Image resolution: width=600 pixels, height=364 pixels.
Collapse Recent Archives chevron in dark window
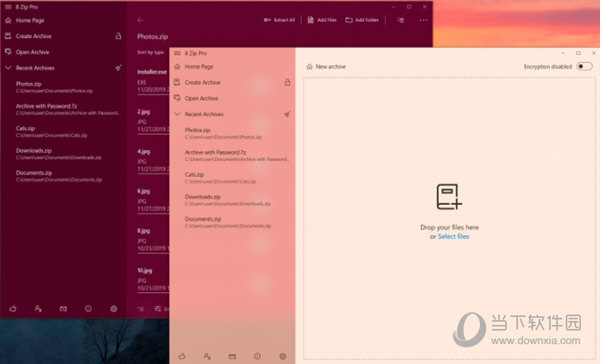[x=8, y=68]
